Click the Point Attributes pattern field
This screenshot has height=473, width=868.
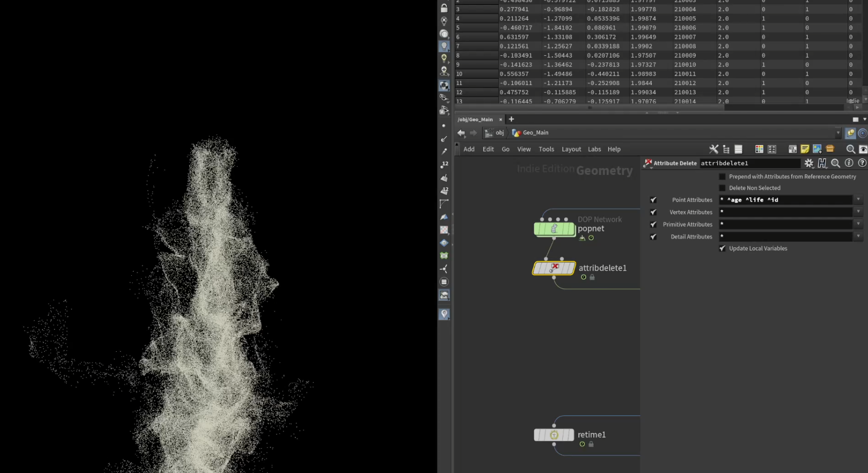tap(785, 200)
